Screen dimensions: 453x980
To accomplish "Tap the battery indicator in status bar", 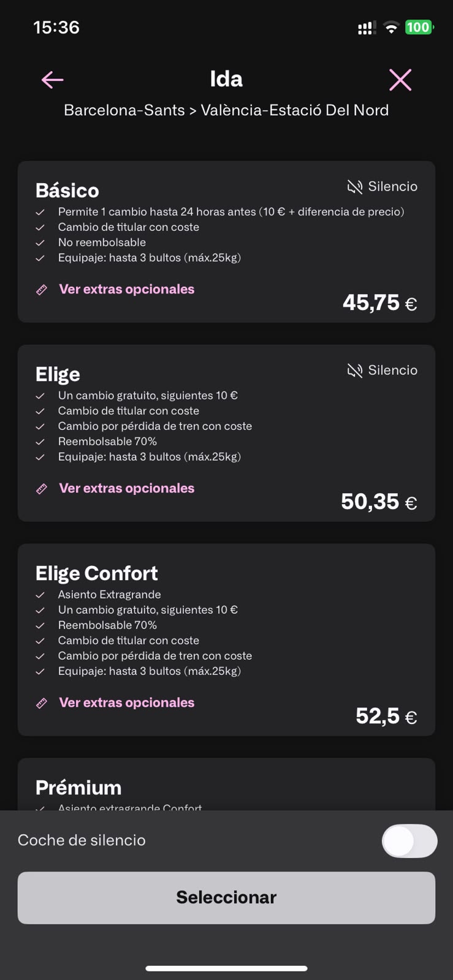I will (419, 27).
